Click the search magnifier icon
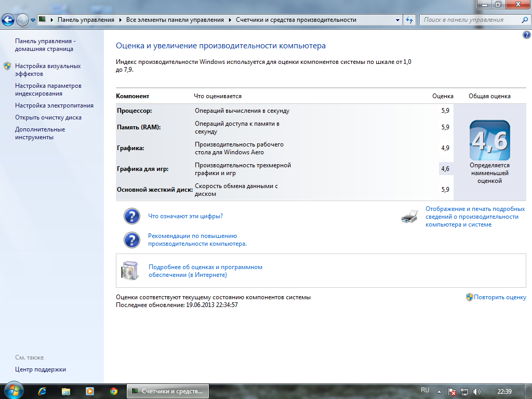Image resolution: width=532 pixels, height=399 pixels. coord(525,20)
